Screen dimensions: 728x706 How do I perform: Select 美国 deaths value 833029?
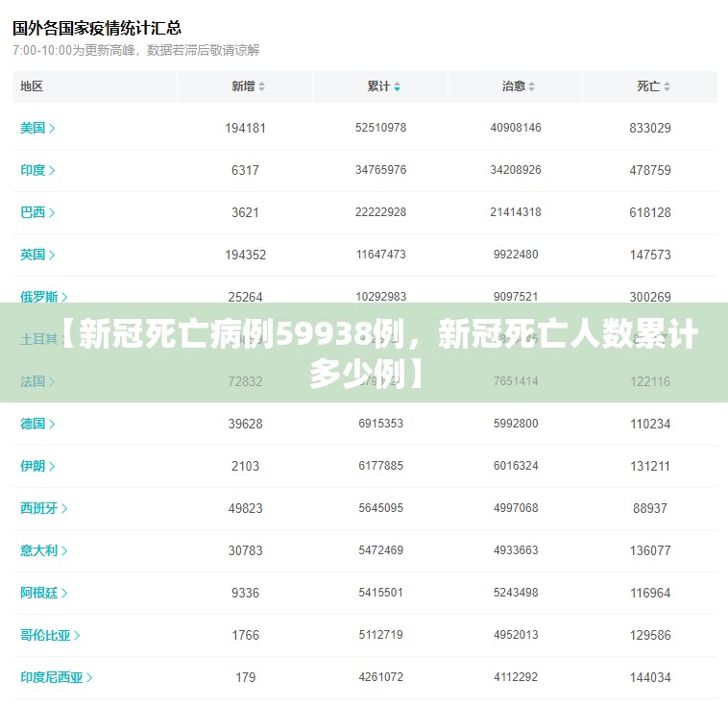[650, 128]
